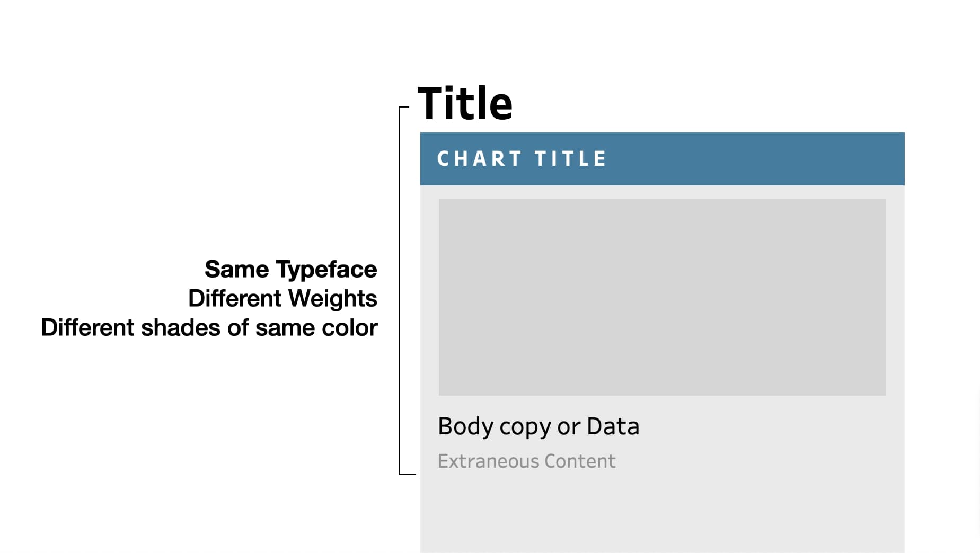Select the word "Content" in gray text
The height and width of the screenshot is (553, 980).
[x=580, y=461]
